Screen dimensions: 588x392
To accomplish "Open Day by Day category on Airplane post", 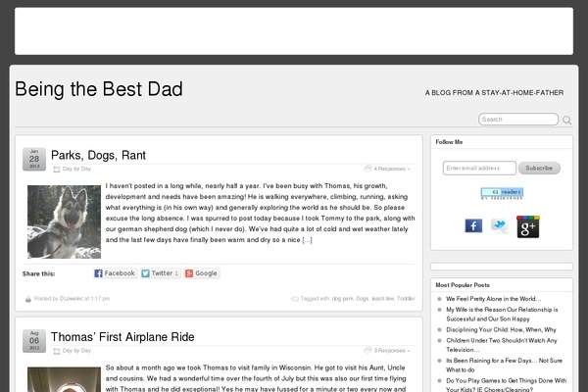I will click(76, 351).
